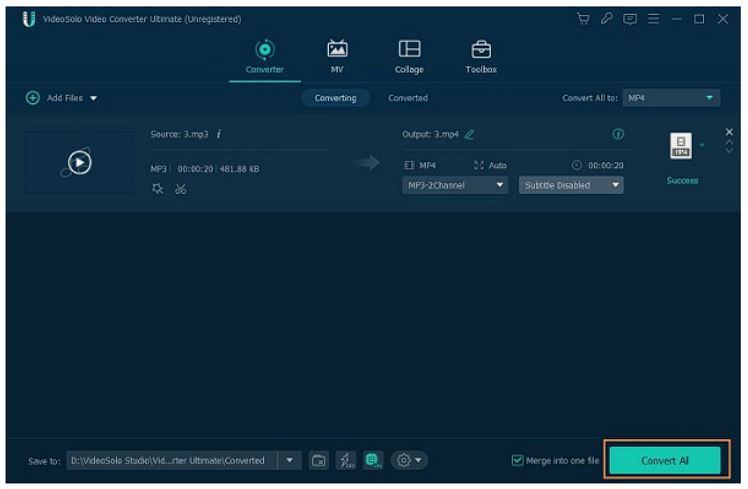
Task: Switch to the MV tab
Action: (337, 57)
